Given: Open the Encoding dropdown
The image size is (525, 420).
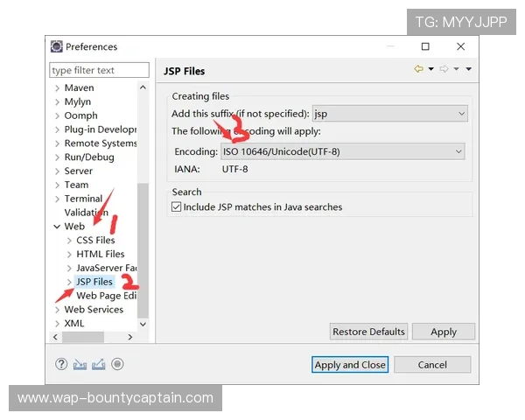Looking at the screenshot, I should [458, 151].
